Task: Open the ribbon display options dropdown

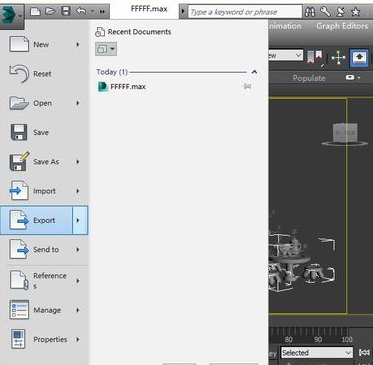Action: (x=353, y=78)
